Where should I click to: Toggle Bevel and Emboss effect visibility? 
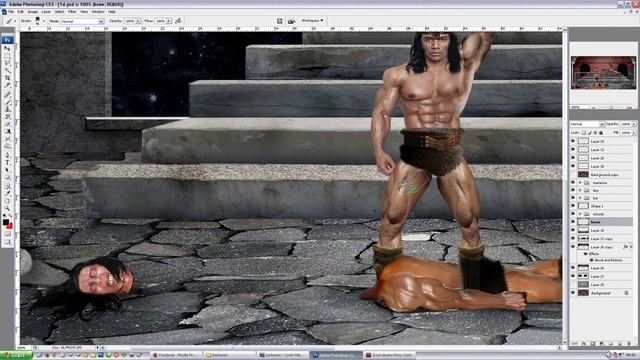pos(591,260)
